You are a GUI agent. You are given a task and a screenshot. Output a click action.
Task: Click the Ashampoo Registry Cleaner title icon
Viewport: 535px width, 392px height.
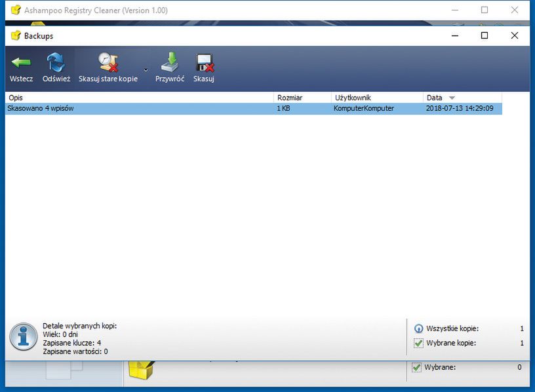point(16,10)
